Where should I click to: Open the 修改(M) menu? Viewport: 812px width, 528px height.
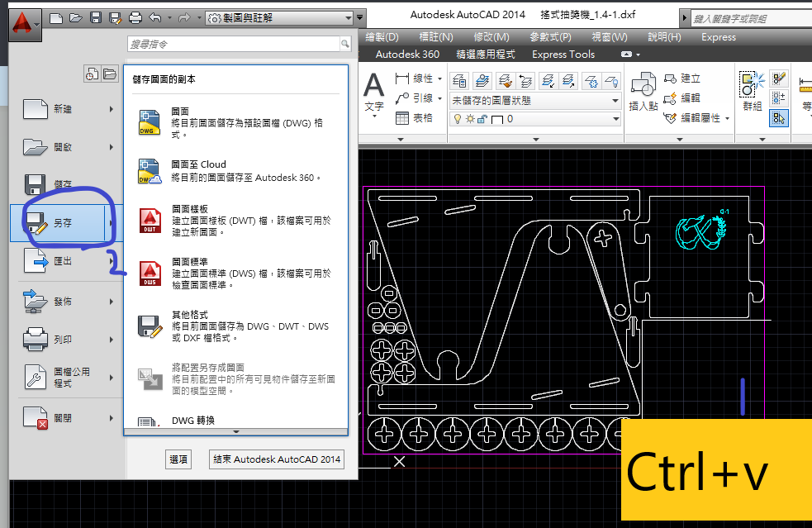pos(491,37)
